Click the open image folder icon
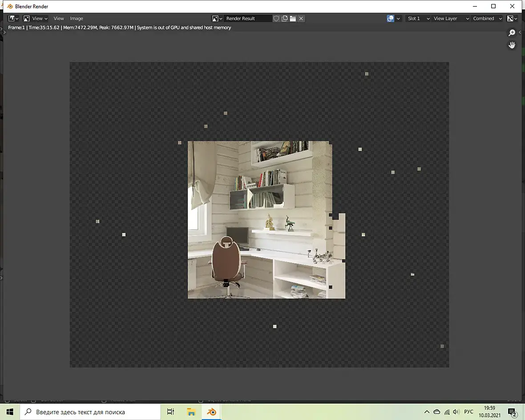This screenshot has width=525, height=420. click(293, 18)
